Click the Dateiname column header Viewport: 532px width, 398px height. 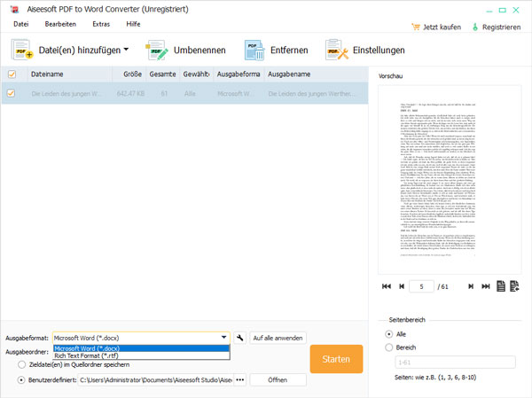click(x=70, y=74)
